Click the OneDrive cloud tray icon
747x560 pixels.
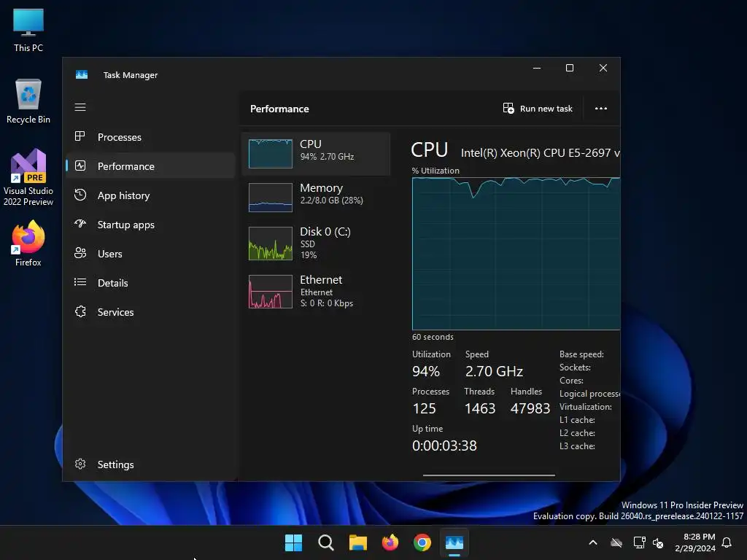(616, 542)
